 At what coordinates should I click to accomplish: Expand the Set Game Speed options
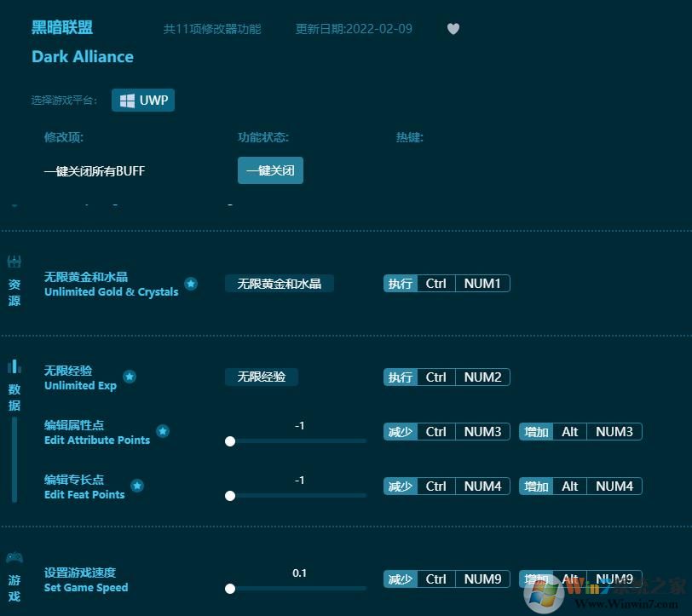tap(83, 579)
